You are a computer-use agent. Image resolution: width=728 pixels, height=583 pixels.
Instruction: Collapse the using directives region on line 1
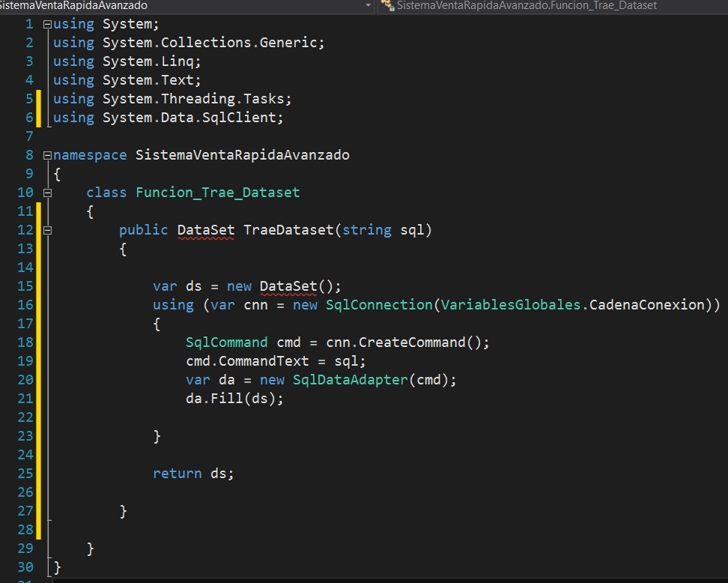click(46, 23)
